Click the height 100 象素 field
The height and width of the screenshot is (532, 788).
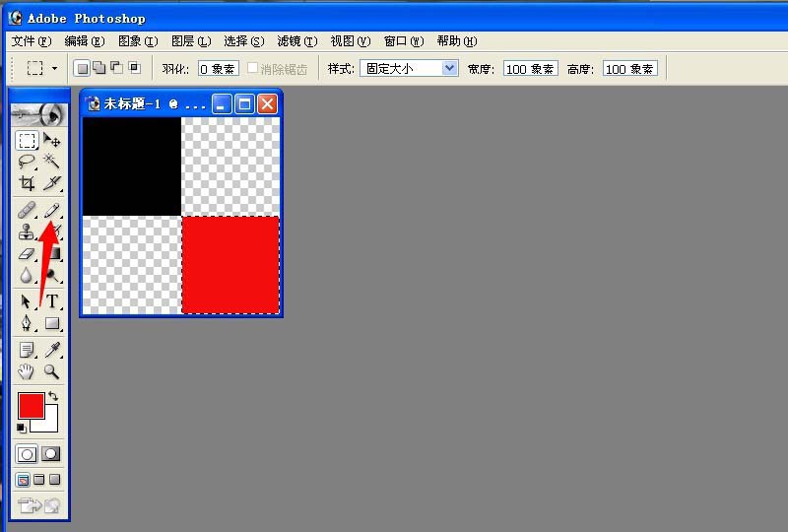tap(629, 69)
